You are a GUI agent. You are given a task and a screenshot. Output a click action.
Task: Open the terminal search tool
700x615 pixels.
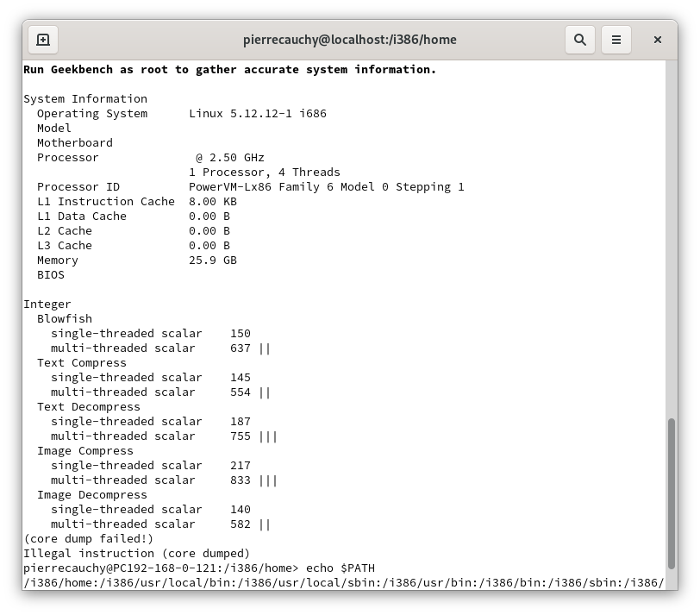tap(580, 40)
